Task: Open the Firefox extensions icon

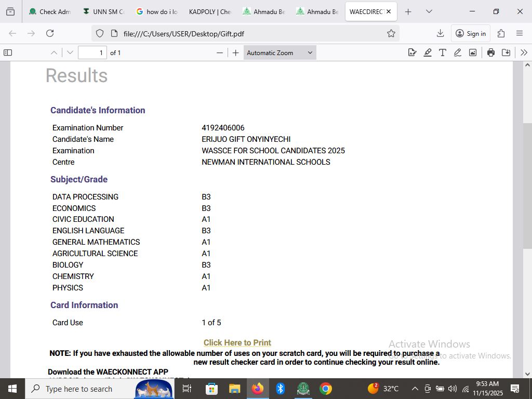Action: tap(501, 33)
